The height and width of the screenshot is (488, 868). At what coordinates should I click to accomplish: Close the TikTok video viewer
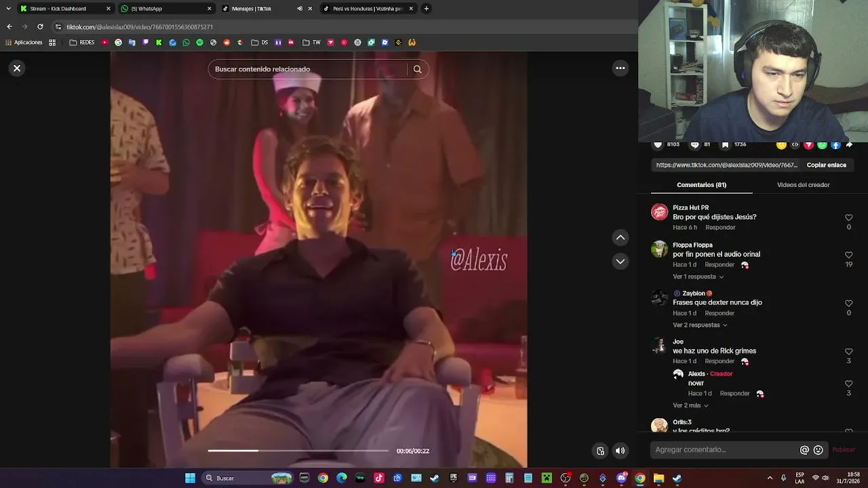pyautogui.click(x=17, y=68)
